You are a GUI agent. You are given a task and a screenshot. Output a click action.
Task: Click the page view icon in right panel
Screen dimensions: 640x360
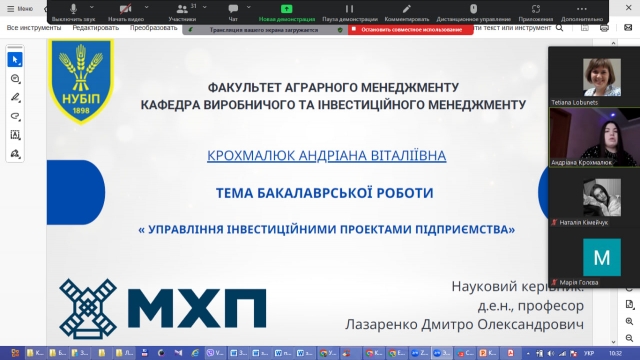click(x=629, y=304)
